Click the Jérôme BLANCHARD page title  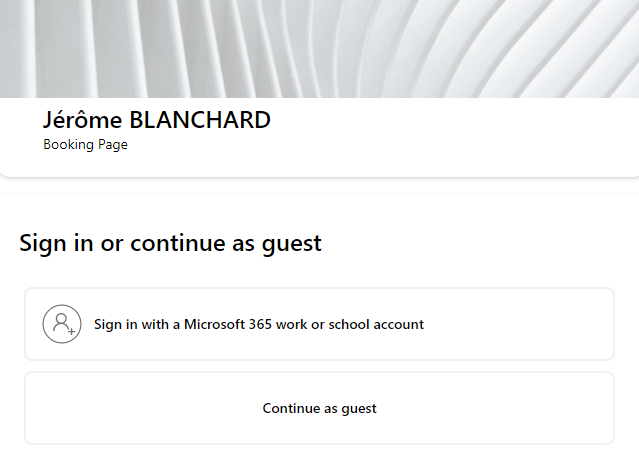point(157,120)
